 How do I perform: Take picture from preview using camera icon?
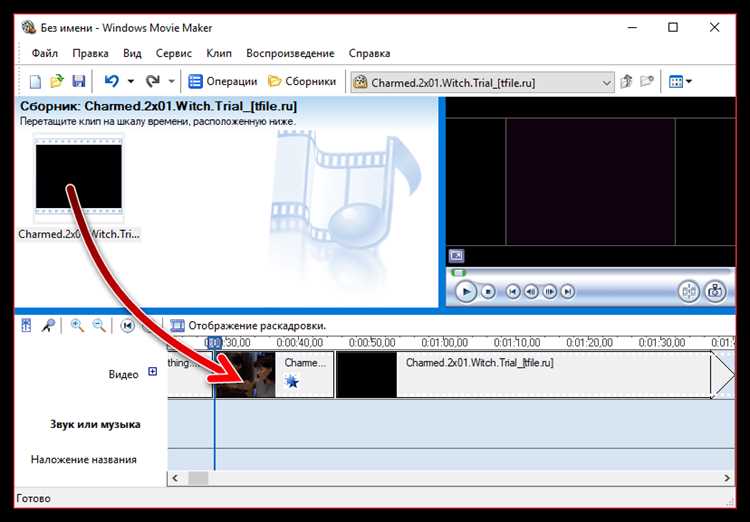coord(715,291)
